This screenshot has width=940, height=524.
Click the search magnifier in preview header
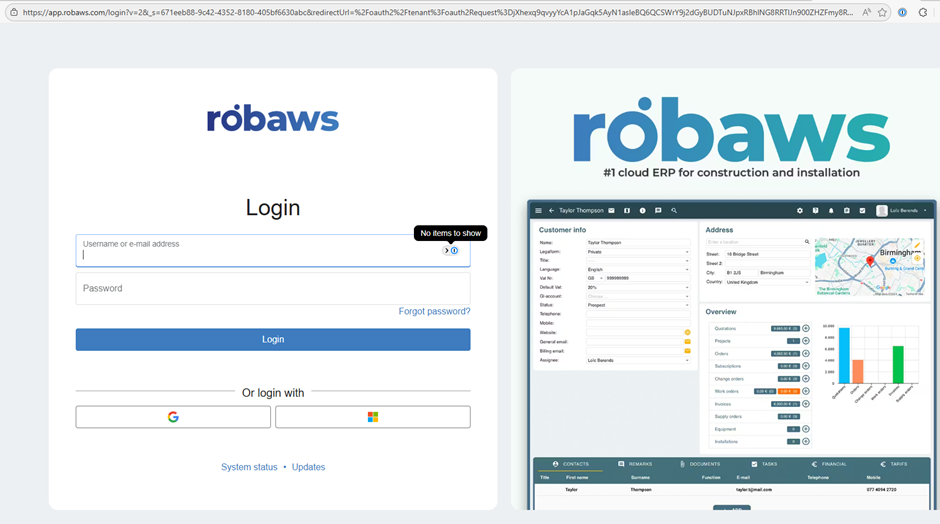click(x=674, y=210)
